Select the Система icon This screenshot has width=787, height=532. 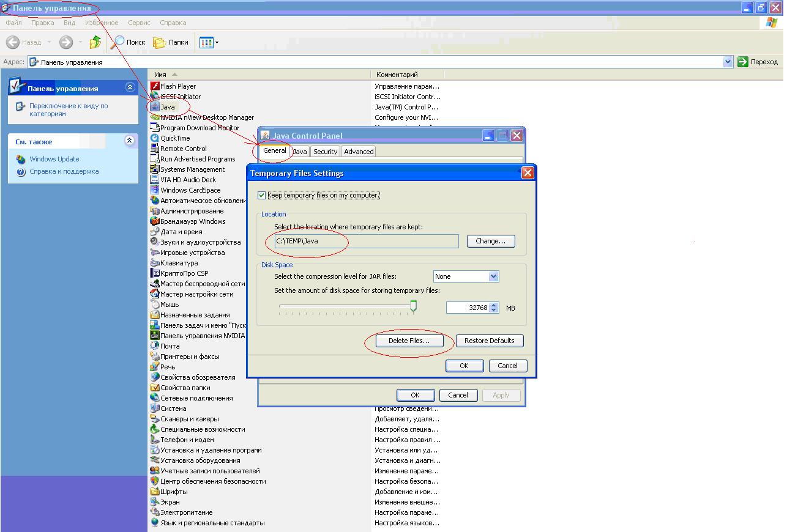[x=155, y=408]
